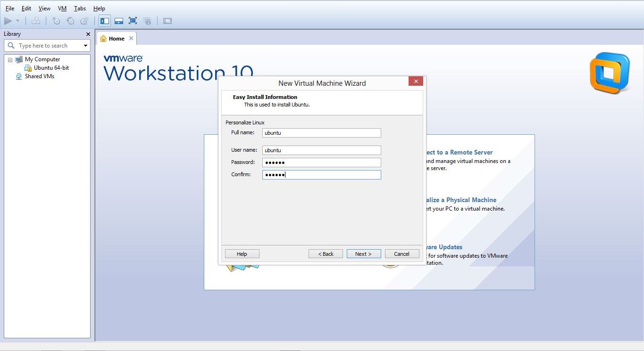Switch to the Home tab

117,39
